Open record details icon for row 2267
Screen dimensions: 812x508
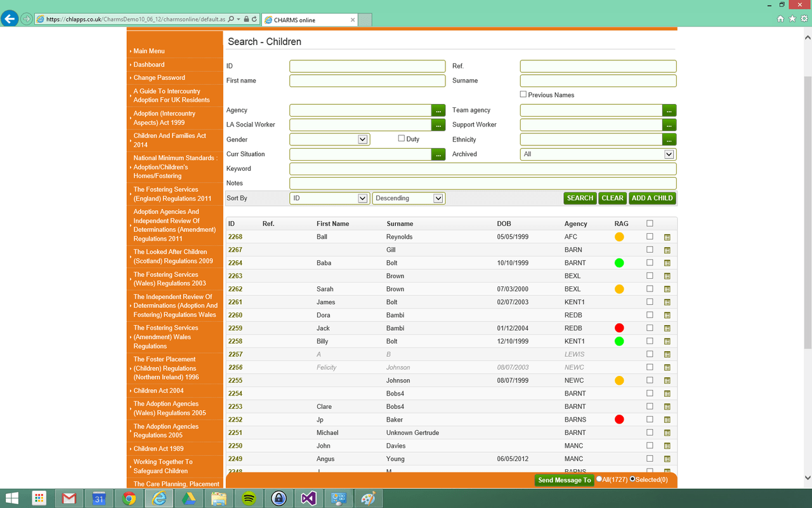(x=667, y=250)
